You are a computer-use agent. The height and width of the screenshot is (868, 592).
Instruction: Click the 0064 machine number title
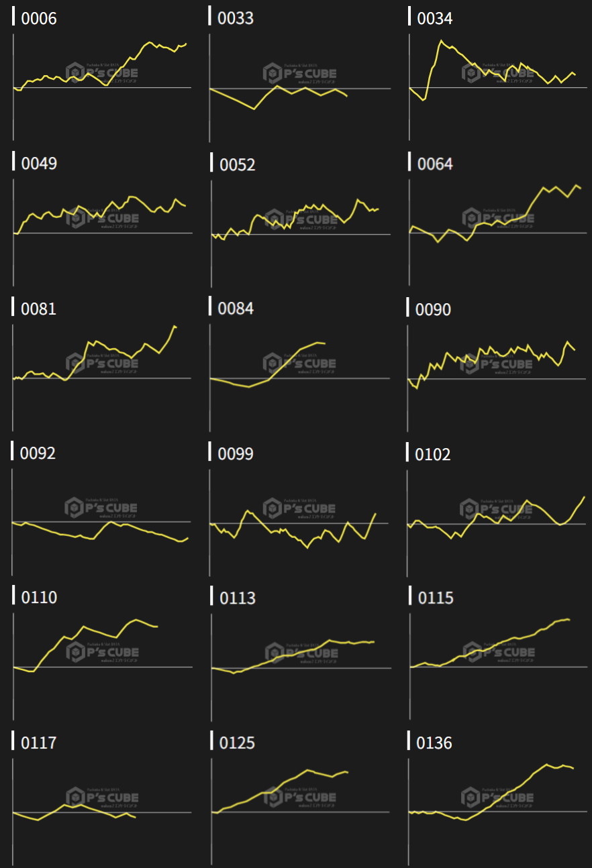tap(435, 164)
